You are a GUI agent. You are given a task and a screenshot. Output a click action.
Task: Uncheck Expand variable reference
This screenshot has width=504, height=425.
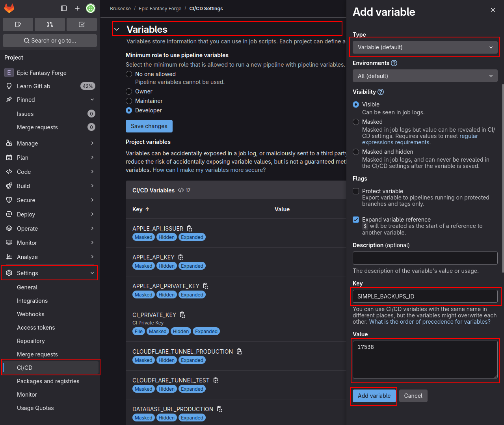coord(356,220)
